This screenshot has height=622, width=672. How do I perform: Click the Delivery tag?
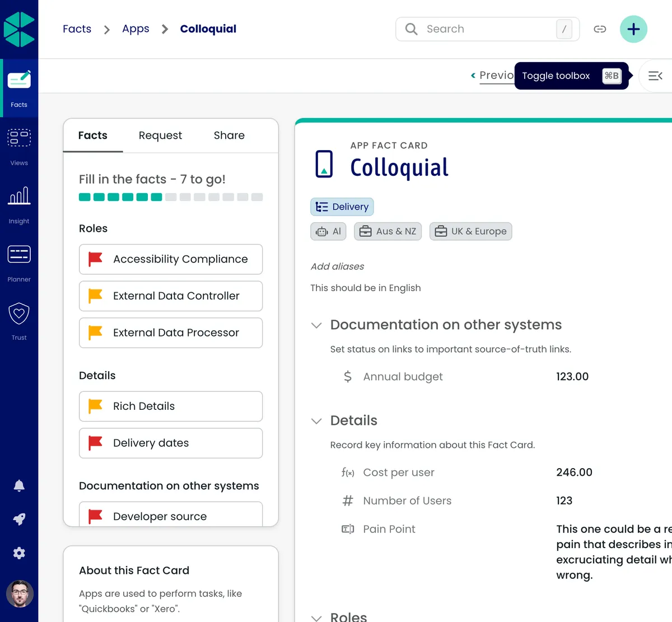pos(342,207)
